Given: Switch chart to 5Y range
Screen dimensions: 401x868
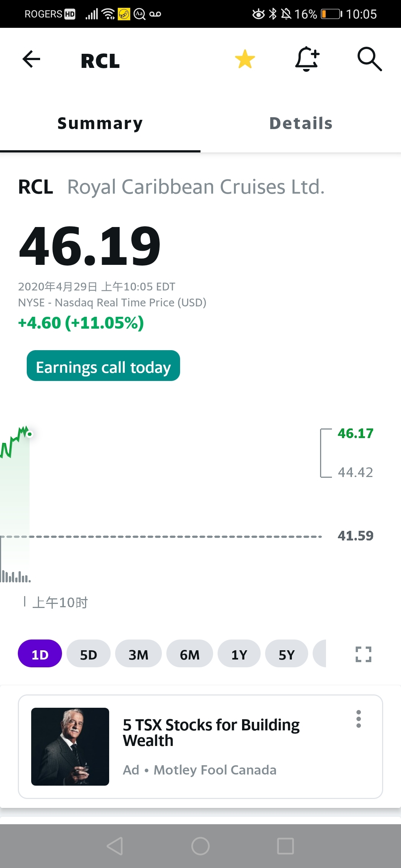Looking at the screenshot, I should point(287,654).
